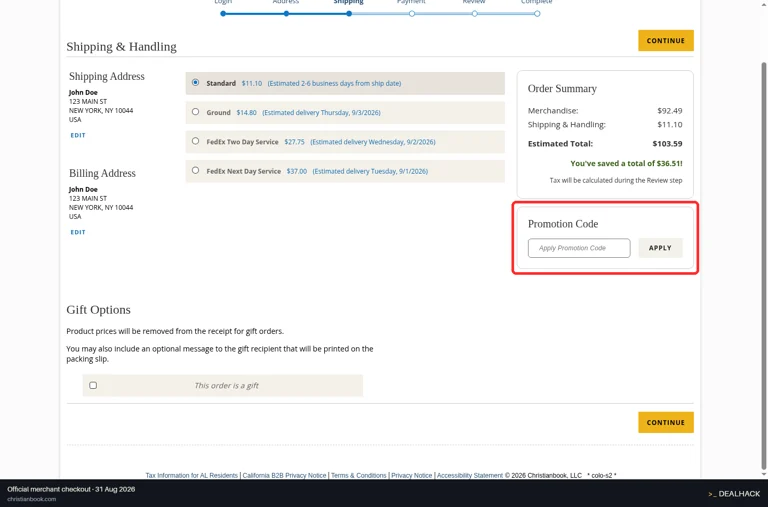Click the saved total of $36.51 message
The image size is (768, 507).
pos(626,163)
